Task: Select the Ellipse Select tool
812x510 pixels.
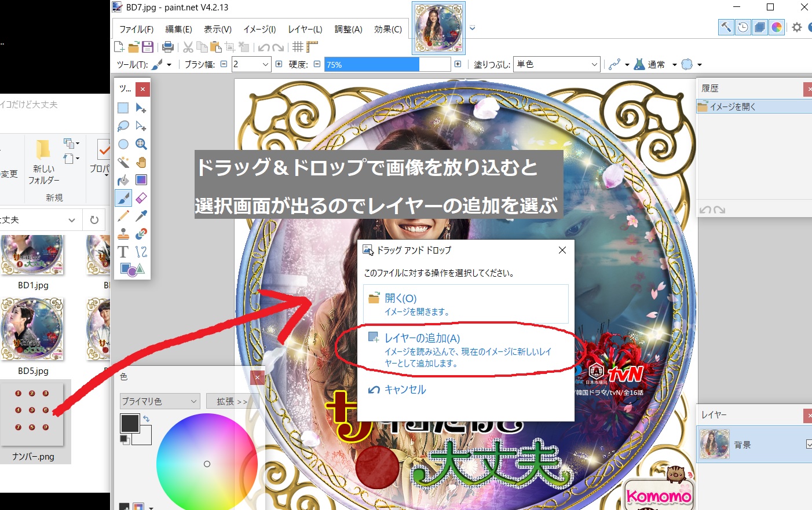Action: tap(123, 144)
